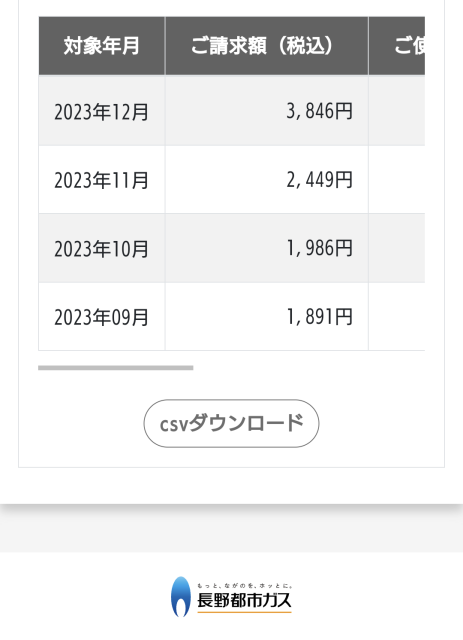The height and width of the screenshot is (640, 463).
Task: Select the 2023年11月 row date cell
Action: coord(102,180)
